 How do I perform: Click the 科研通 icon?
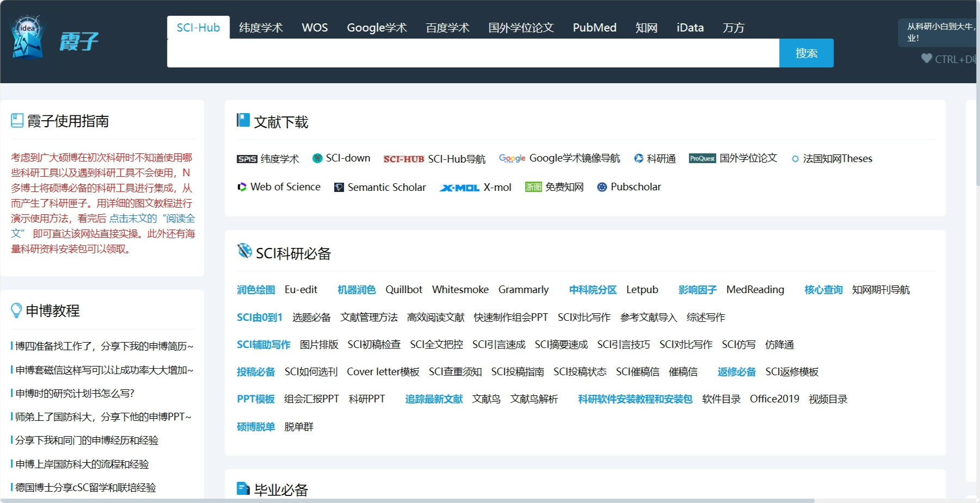639,158
